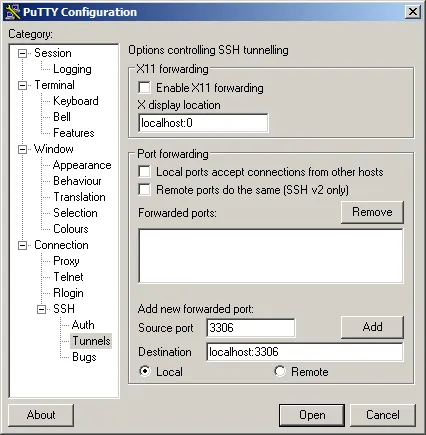Collapse the SSH tree node
Screen dimensions: 426x435
point(41,309)
